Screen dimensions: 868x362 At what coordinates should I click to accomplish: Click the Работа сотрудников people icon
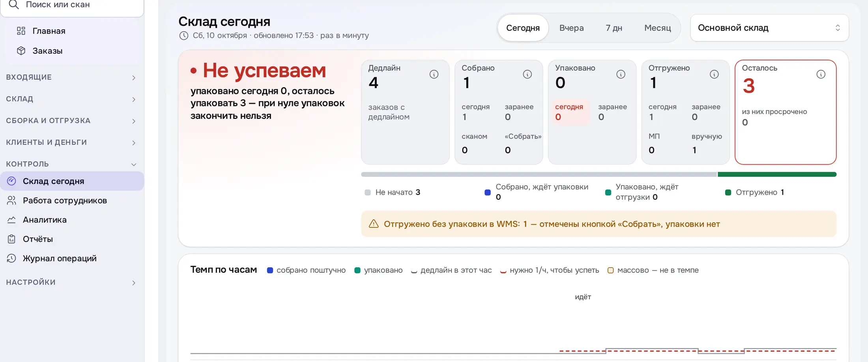pos(11,200)
